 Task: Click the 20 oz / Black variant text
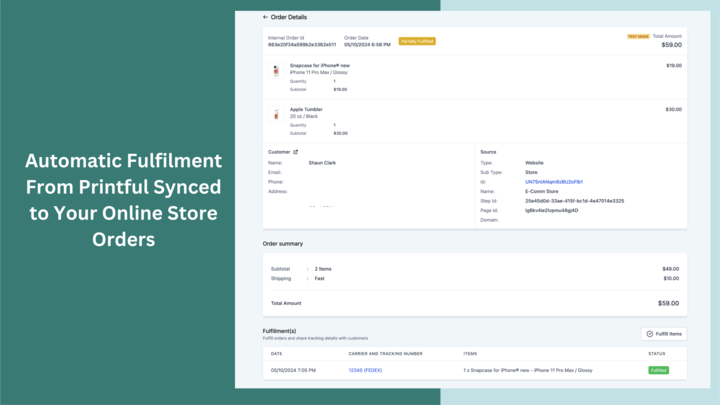(304, 116)
